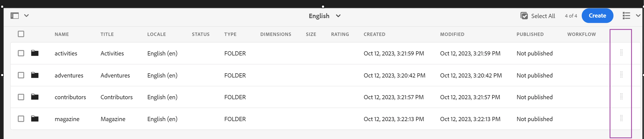Check the contributors folder checkbox
This screenshot has width=644, height=139.
pyautogui.click(x=21, y=97)
